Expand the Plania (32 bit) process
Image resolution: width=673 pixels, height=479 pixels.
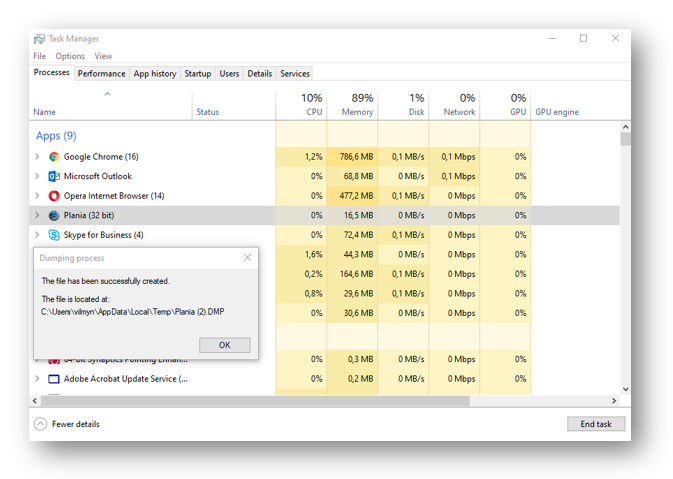(x=37, y=215)
